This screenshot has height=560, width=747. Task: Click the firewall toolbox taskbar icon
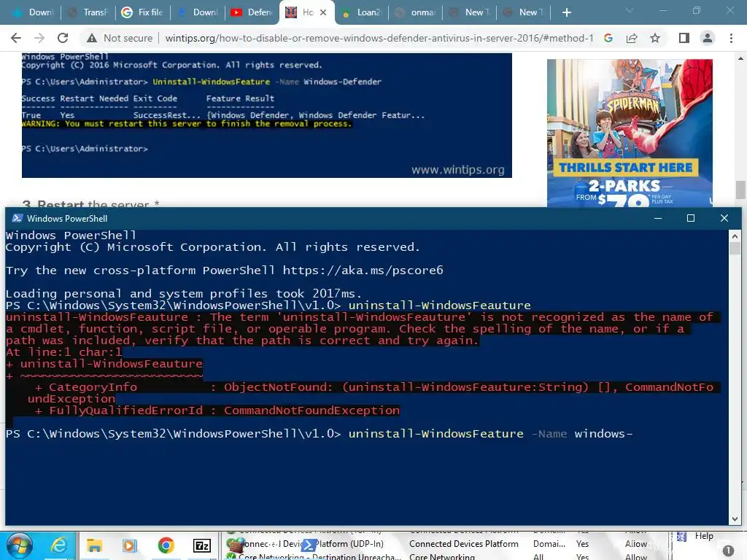pyautogui.click(x=235, y=545)
